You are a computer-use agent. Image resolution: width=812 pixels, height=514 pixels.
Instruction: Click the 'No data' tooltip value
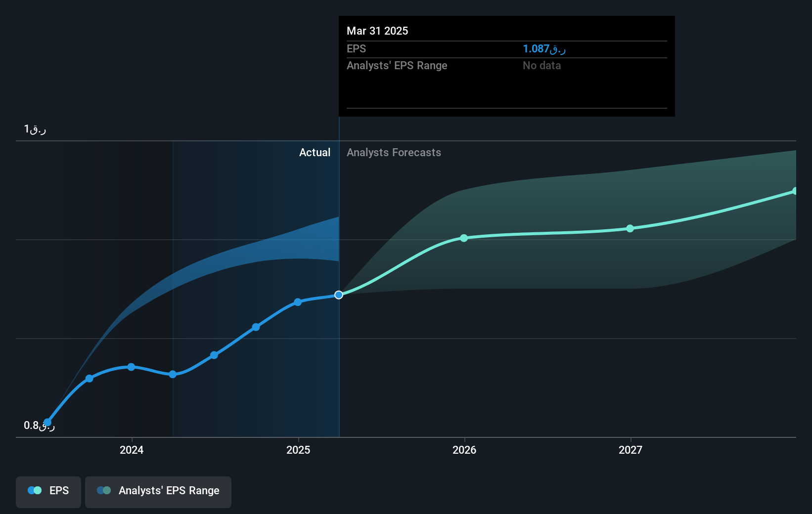(542, 66)
